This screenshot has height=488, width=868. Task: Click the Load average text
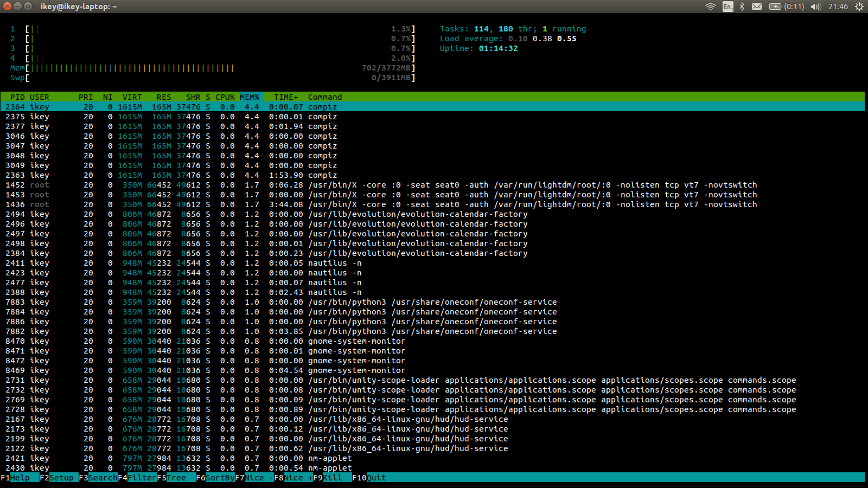pyautogui.click(x=508, y=38)
